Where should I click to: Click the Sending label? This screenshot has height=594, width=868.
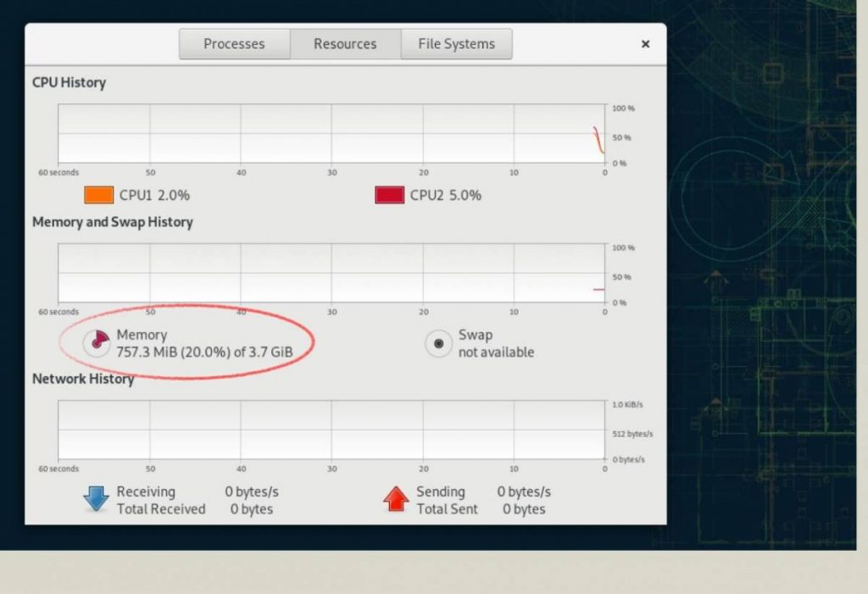441,492
